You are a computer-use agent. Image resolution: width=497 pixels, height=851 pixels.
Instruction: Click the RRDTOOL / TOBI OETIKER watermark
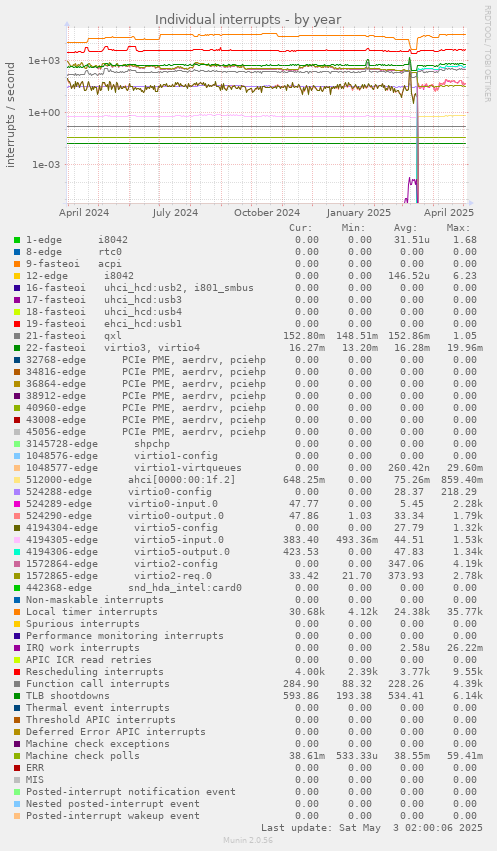point(487,54)
